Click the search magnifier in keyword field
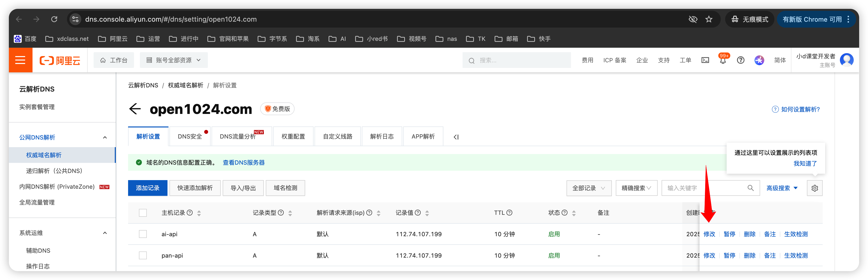 click(751, 188)
